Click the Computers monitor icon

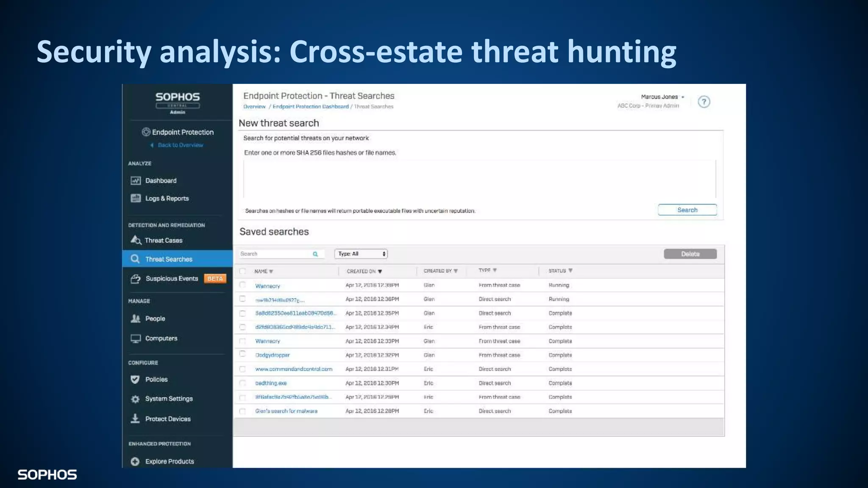(136, 338)
